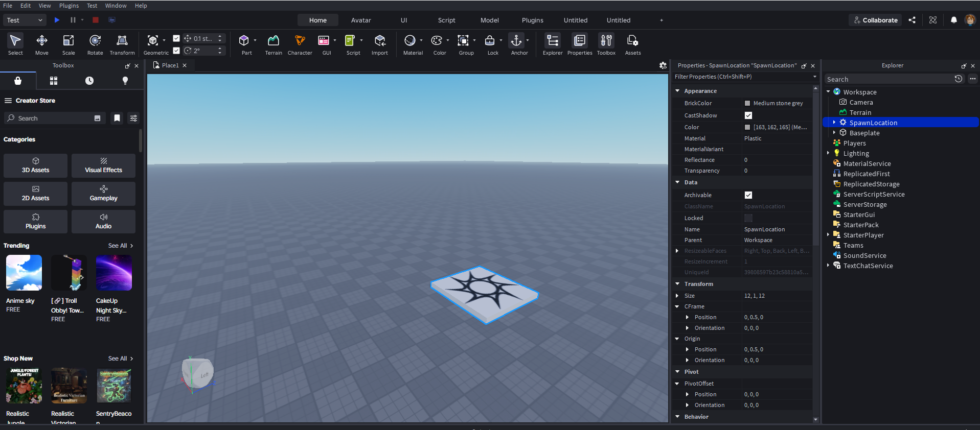Expand the Lighting service node

click(828, 153)
